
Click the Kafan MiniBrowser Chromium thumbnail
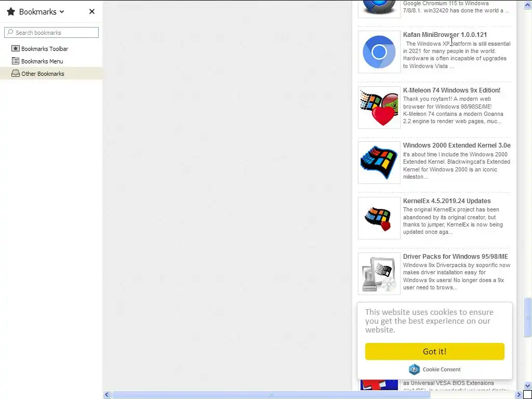379,52
